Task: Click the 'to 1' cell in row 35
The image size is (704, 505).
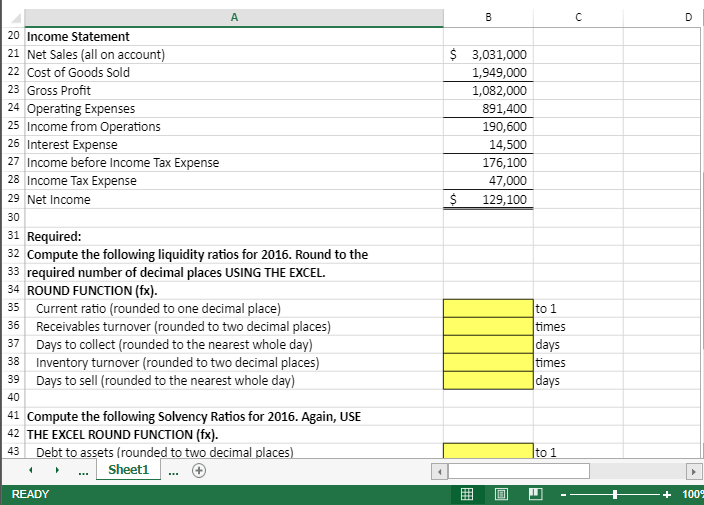Action: click(578, 308)
